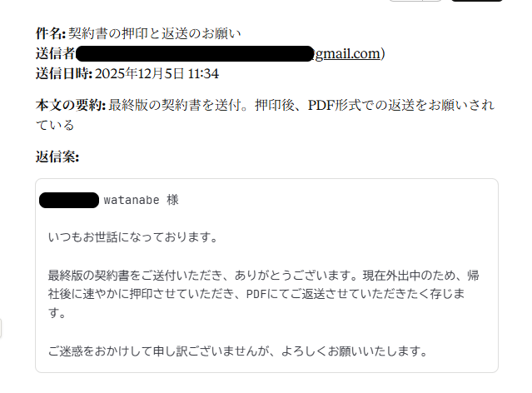532x393 pixels.
Task: Click the blacked-out sender name bar
Action: click(195, 53)
